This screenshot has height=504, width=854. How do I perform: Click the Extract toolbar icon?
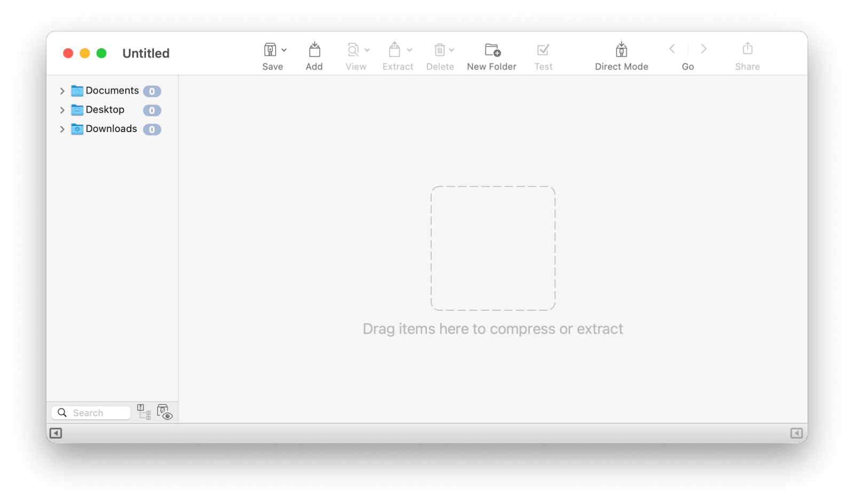(x=394, y=50)
